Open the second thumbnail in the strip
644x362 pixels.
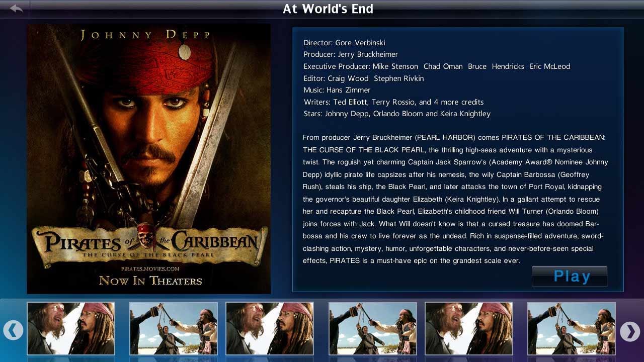174,328
